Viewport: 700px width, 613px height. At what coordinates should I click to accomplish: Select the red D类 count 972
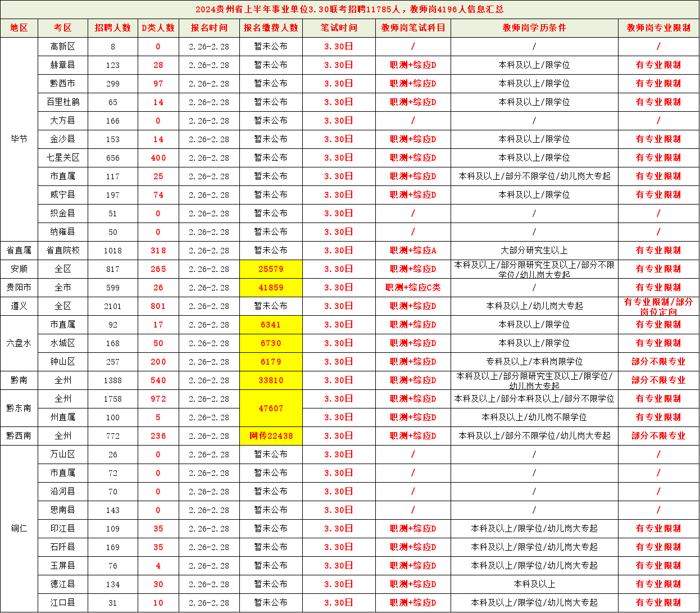click(158, 399)
